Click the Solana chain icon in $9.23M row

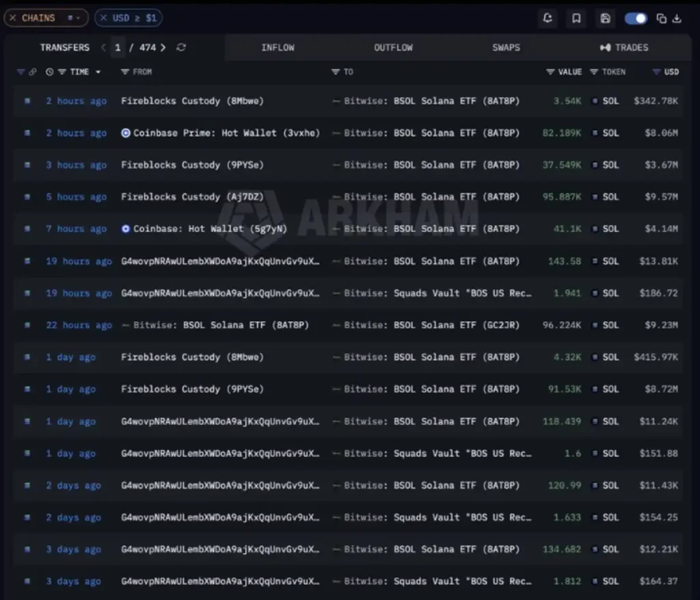coord(27,325)
